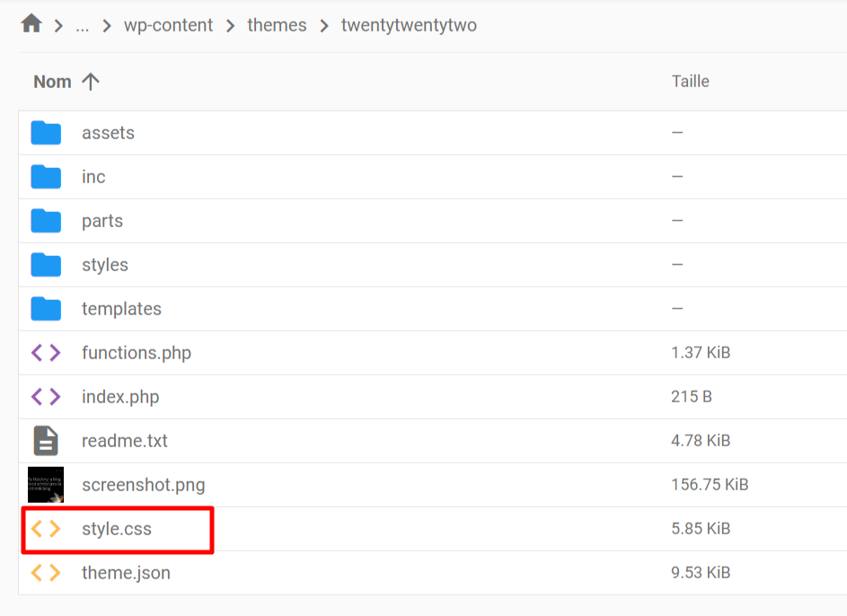
Task: Go to themes breadcrumb link
Action: [277, 25]
